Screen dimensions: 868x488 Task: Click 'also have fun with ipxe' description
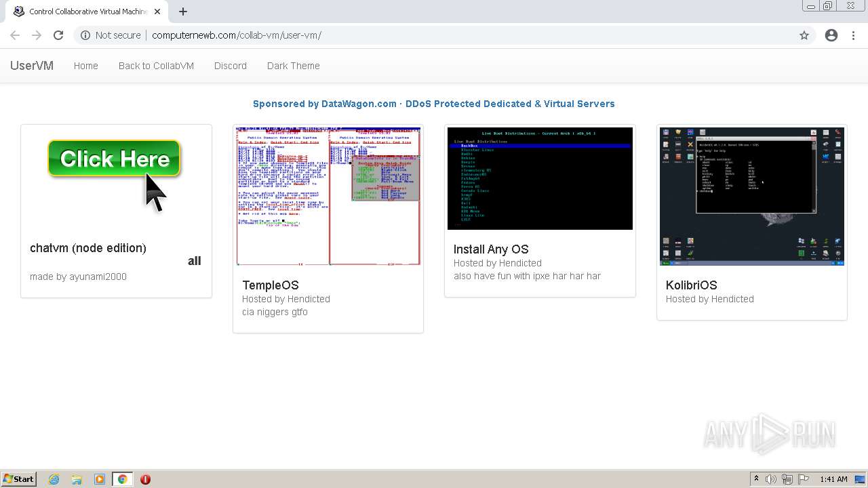tap(527, 276)
